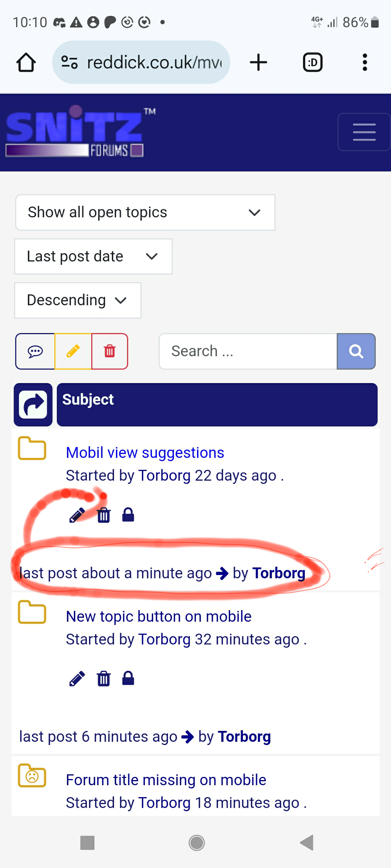Lock the 'Mobil view suggestions' topic
The height and width of the screenshot is (868, 391).
click(128, 515)
